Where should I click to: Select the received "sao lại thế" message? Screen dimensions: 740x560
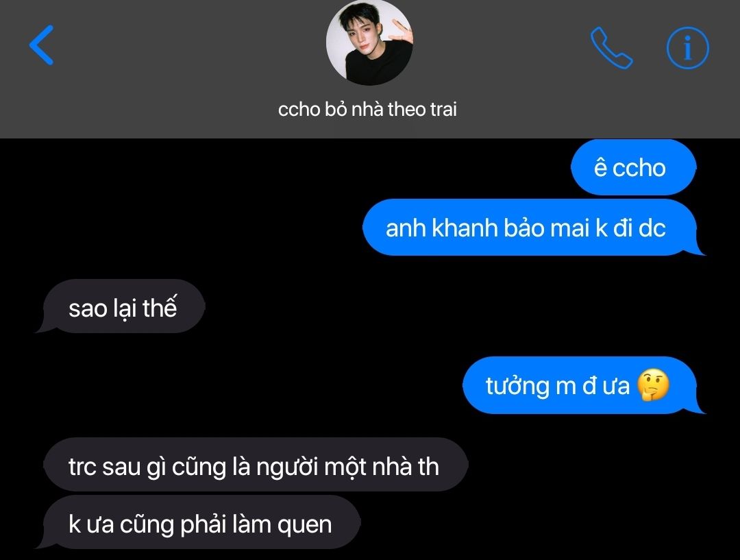click(121, 306)
